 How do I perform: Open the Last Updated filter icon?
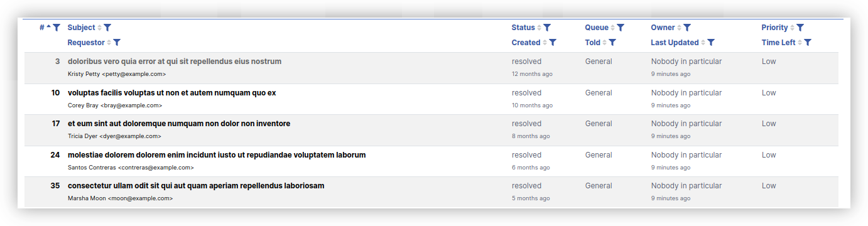[711, 43]
